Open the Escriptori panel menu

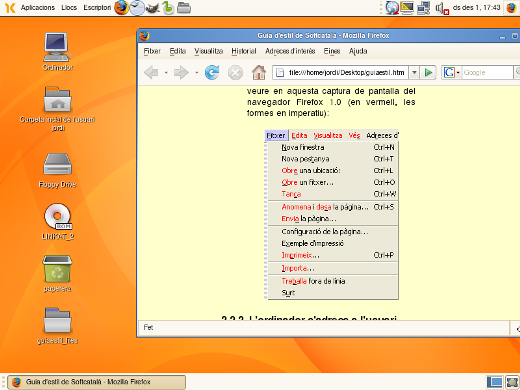coord(97,7)
